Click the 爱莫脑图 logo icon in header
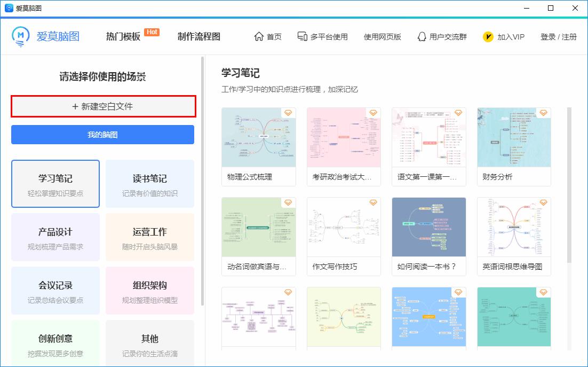 click(x=21, y=36)
